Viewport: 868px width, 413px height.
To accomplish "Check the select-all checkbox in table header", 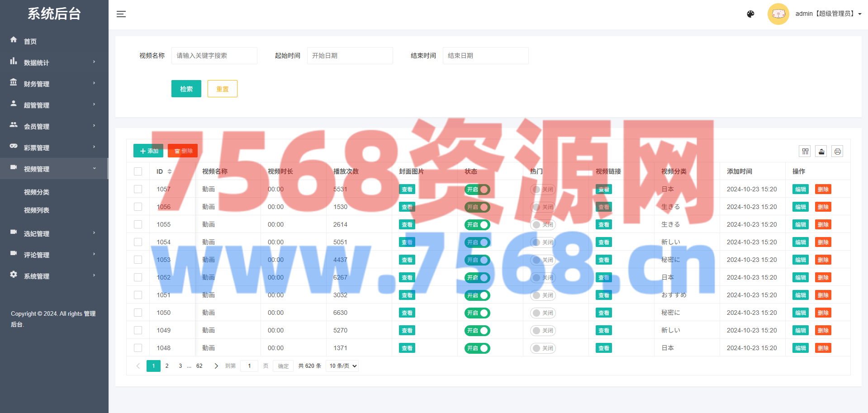I will (138, 171).
